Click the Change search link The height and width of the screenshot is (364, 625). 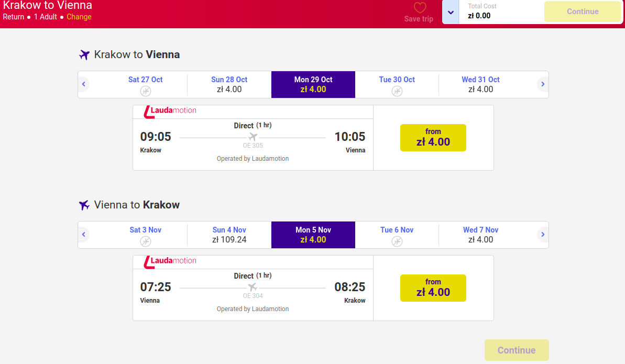[x=79, y=17]
